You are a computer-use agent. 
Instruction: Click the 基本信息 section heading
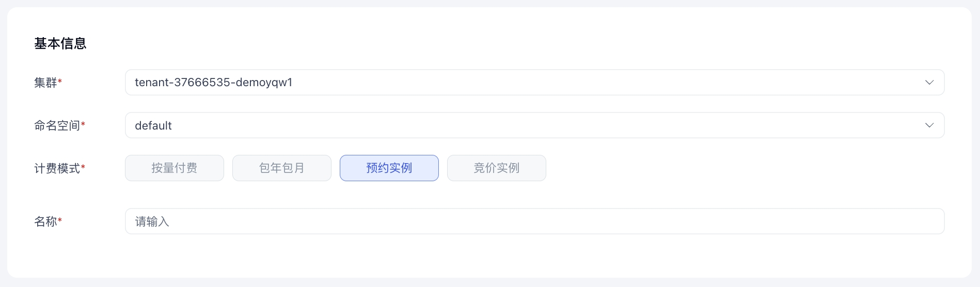[x=60, y=43]
